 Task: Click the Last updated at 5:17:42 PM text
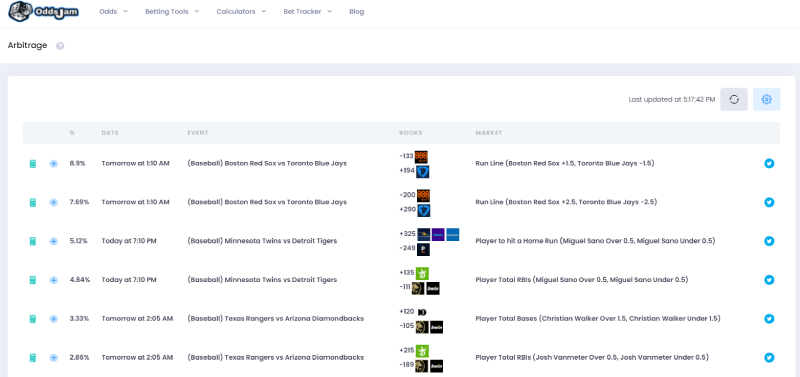(672, 99)
